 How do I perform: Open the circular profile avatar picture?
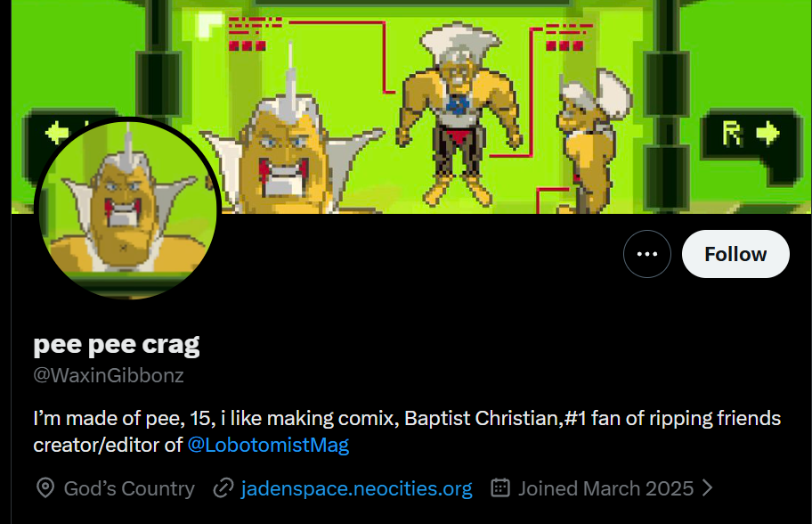pos(127,209)
